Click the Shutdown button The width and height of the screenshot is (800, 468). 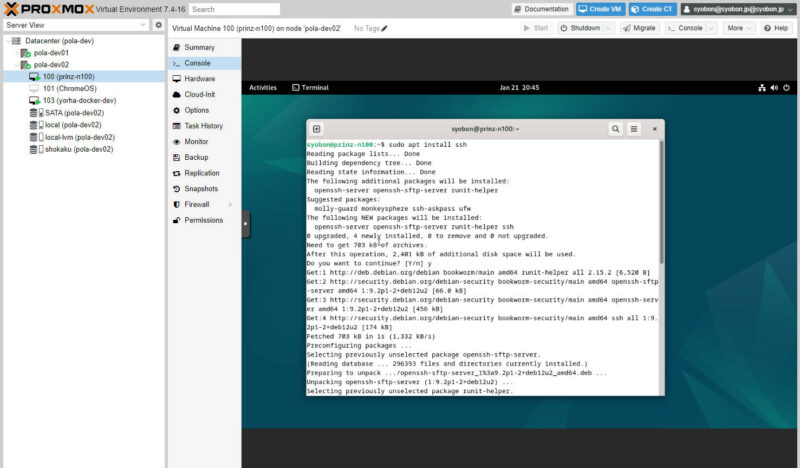pos(581,28)
